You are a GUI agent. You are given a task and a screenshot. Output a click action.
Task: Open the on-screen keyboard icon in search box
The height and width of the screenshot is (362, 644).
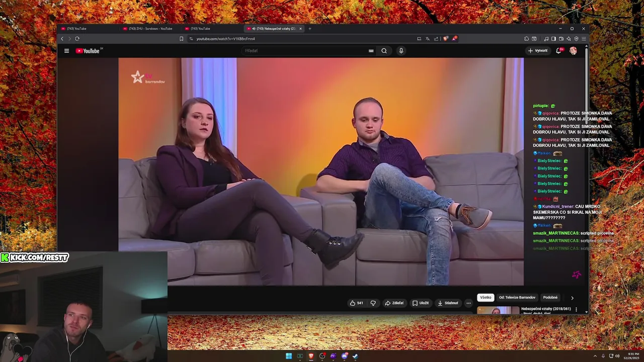point(371,51)
